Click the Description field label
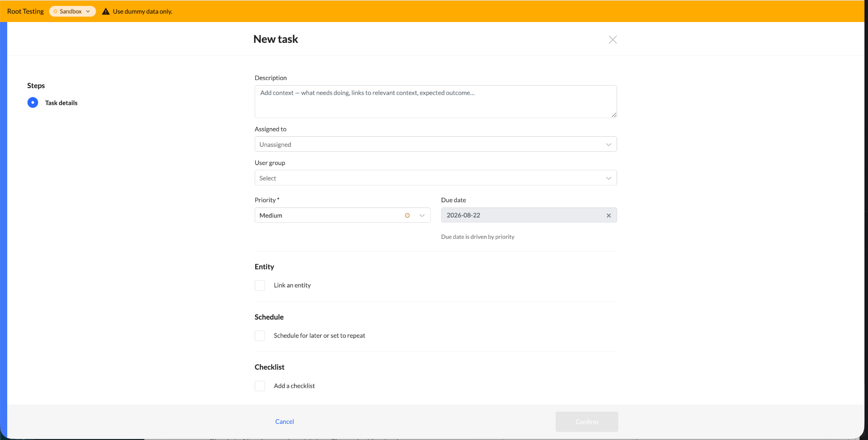 click(x=271, y=78)
